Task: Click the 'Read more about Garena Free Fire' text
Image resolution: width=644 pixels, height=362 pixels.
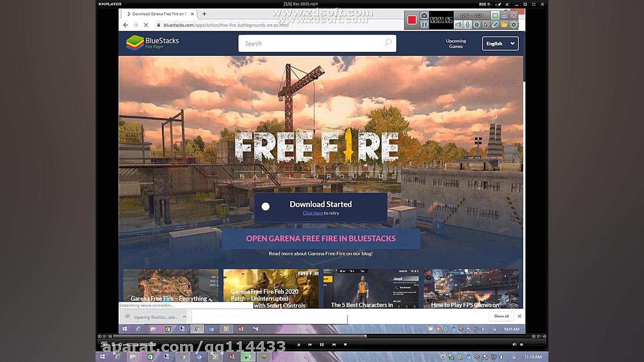Action: coord(320,253)
